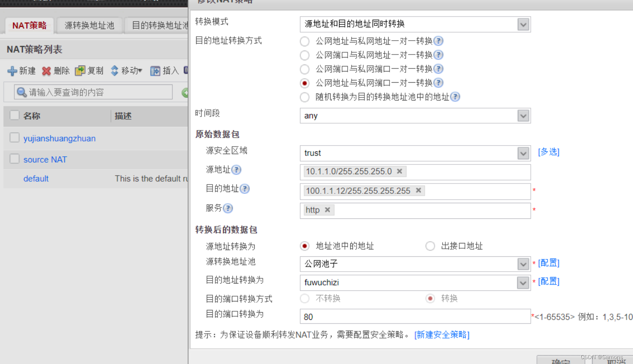Open the 源安全区域 trust dropdown
This screenshot has height=364, width=633.
tap(524, 153)
